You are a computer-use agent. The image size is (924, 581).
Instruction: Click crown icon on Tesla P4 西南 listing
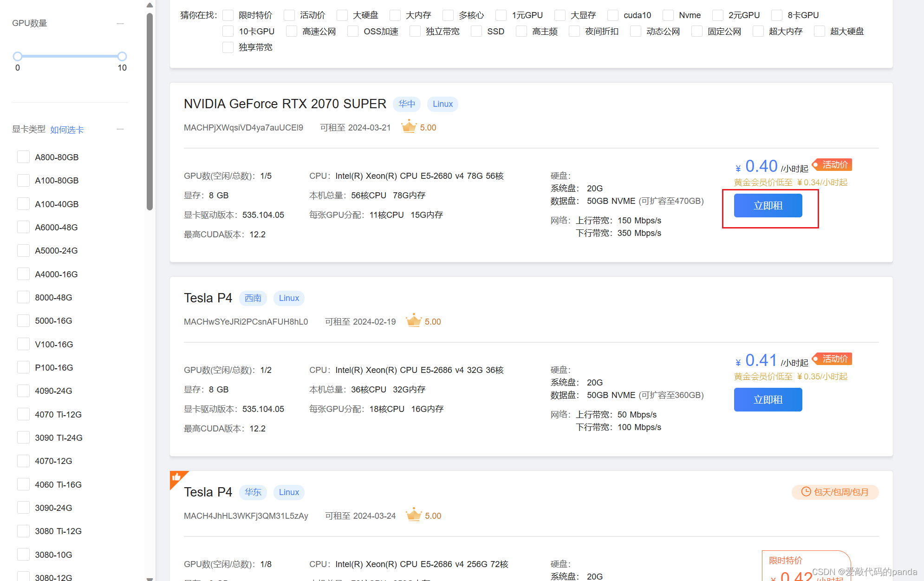[x=413, y=321]
